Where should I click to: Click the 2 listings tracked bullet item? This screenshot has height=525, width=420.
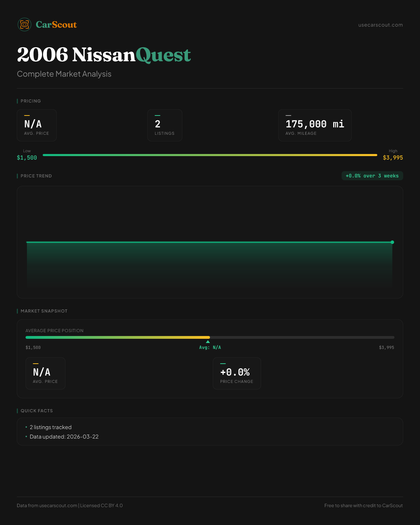point(50,427)
